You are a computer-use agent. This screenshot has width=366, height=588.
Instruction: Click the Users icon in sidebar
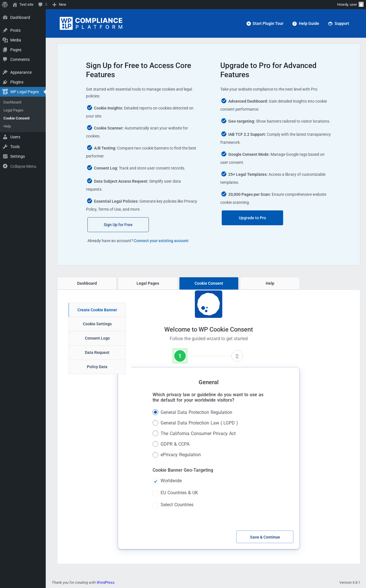(x=5, y=137)
